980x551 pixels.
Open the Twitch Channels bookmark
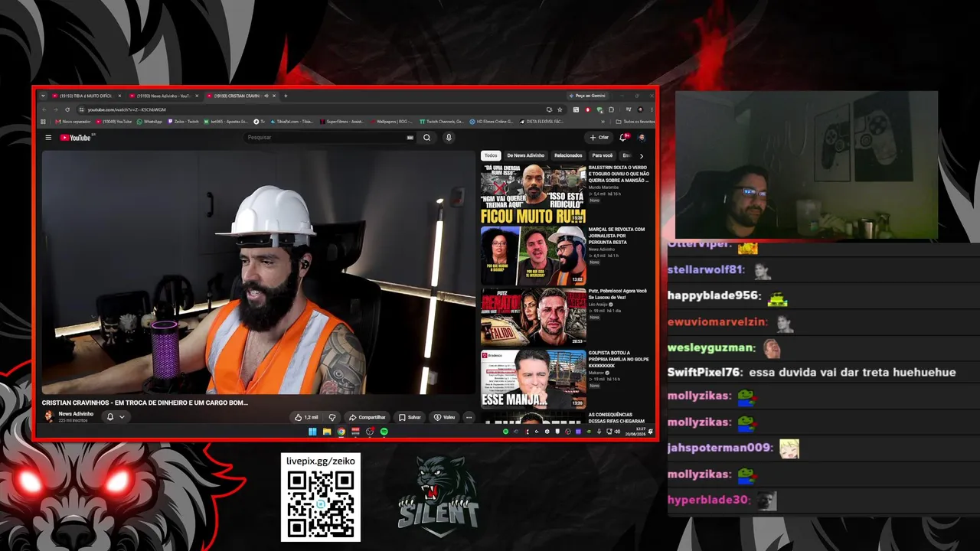click(x=442, y=121)
